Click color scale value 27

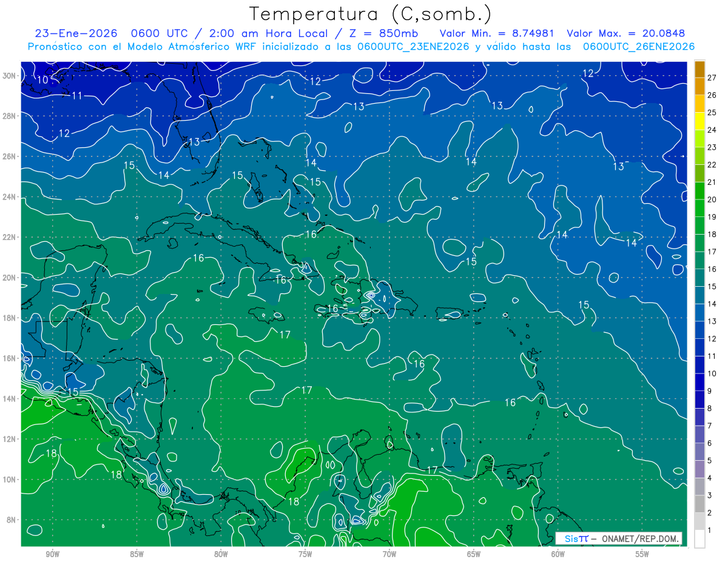(712, 78)
